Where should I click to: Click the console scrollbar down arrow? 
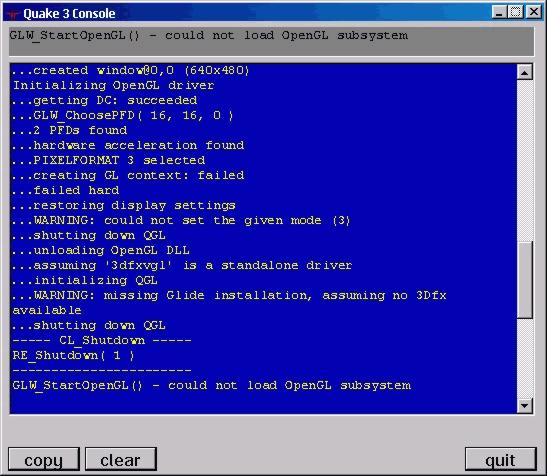(524, 406)
